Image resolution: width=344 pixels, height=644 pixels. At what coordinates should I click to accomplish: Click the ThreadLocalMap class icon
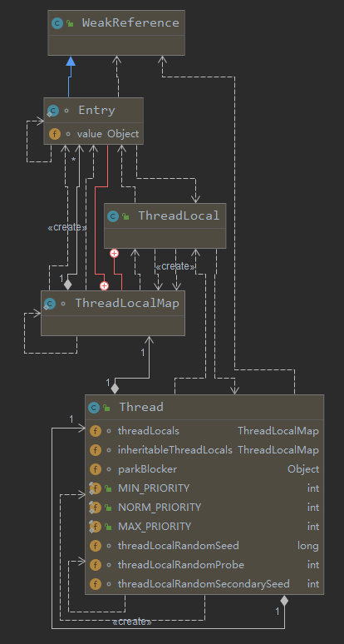point(50,304)
